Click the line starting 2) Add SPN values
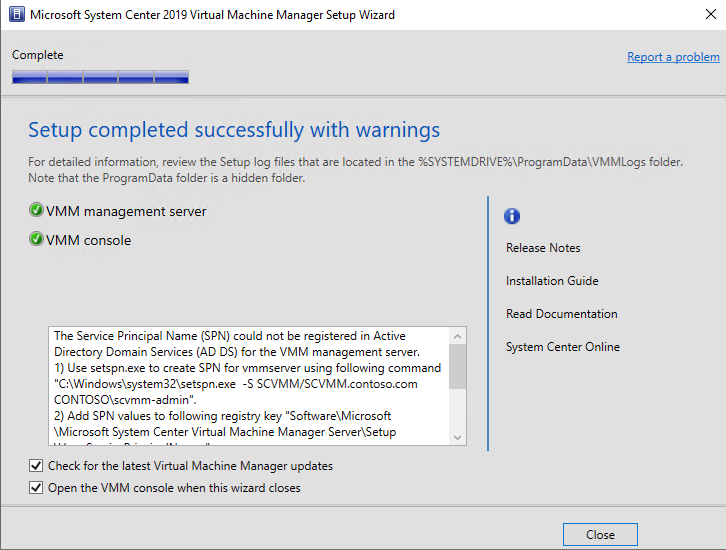The image size is (726, 550). click(x=223, y=416)
